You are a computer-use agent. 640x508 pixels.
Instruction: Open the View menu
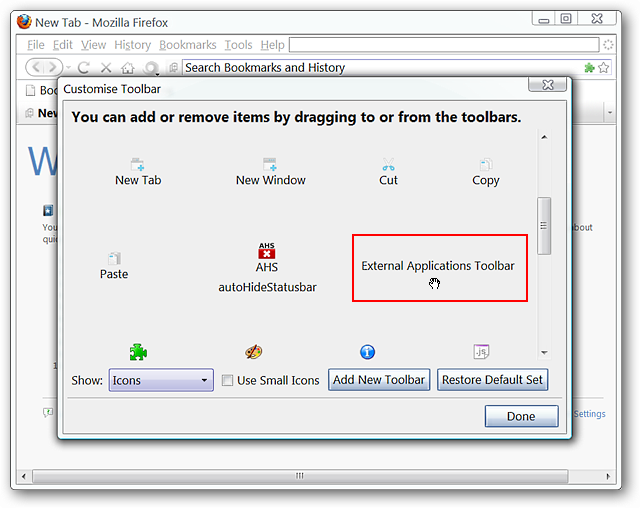93,44
